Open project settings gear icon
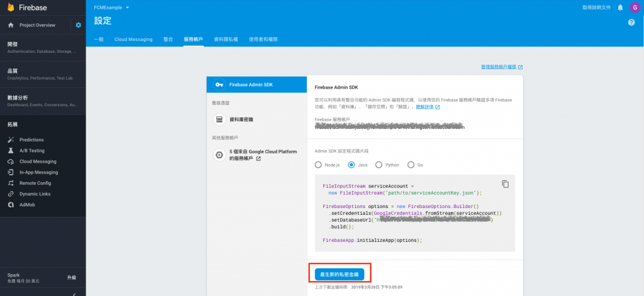 click(x=79, y=25)
